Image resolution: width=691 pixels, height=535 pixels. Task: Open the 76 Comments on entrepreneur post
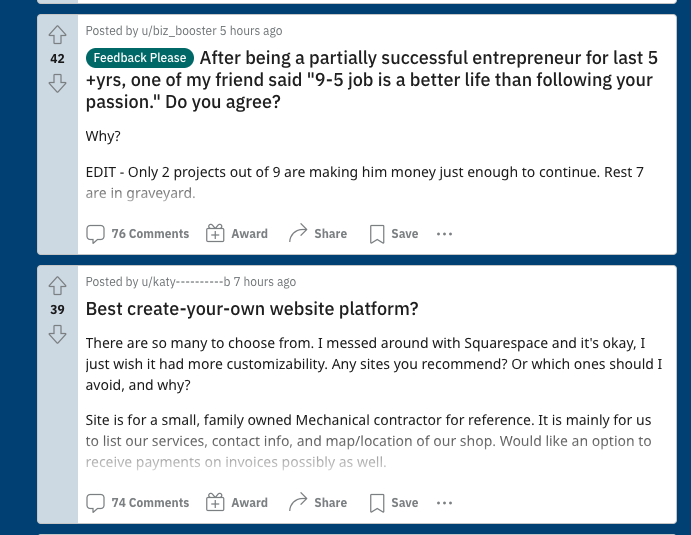pos(138,234)
